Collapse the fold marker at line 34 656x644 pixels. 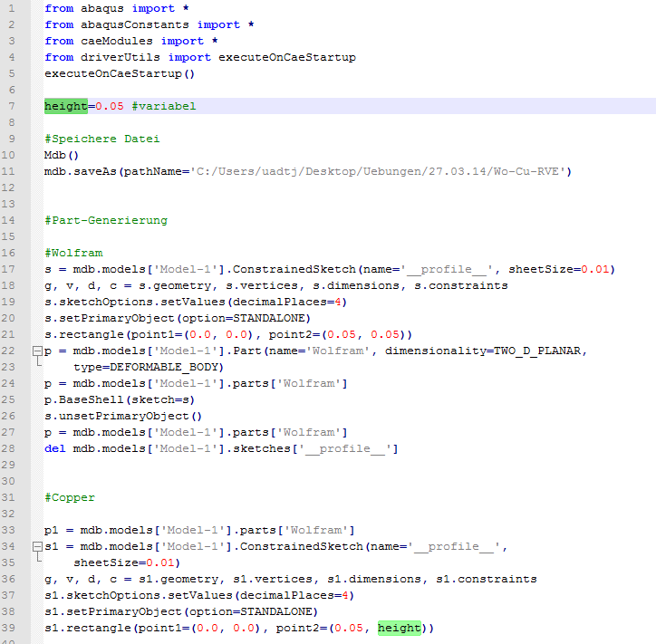(38, 546)
